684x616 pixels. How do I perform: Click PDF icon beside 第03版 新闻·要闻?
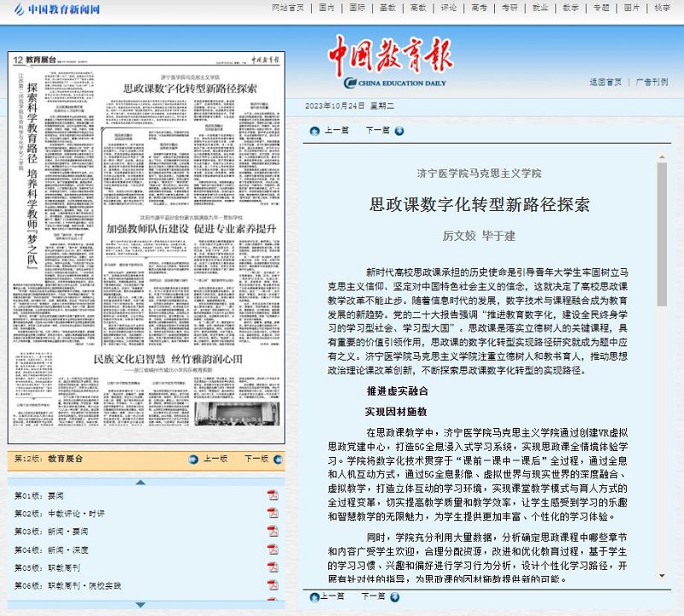[273, 531]
